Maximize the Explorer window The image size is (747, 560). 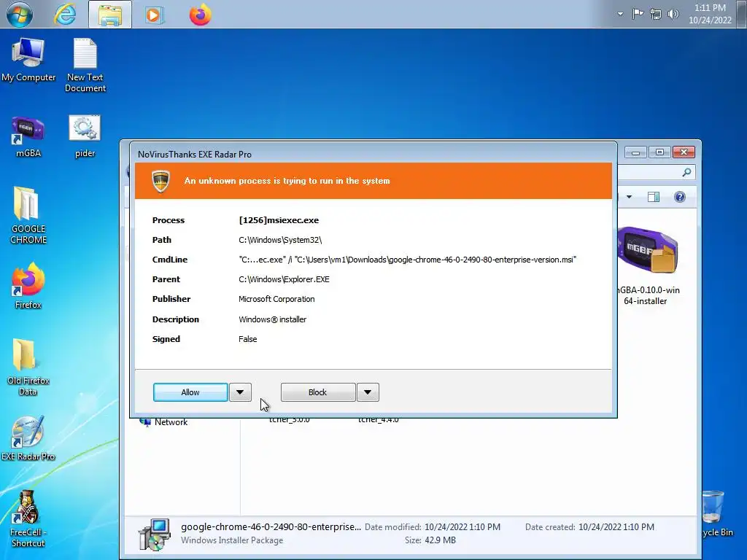pos(659,152)
